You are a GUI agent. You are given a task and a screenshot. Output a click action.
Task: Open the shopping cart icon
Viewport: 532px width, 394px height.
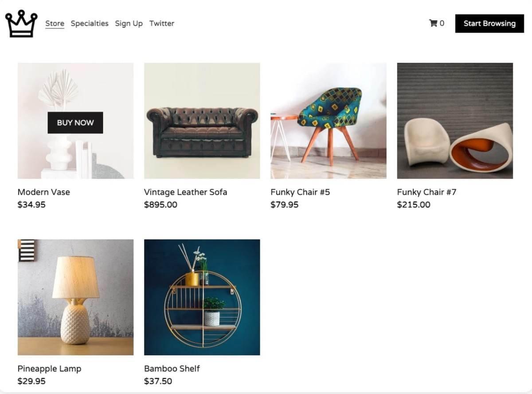pos(433,23)
